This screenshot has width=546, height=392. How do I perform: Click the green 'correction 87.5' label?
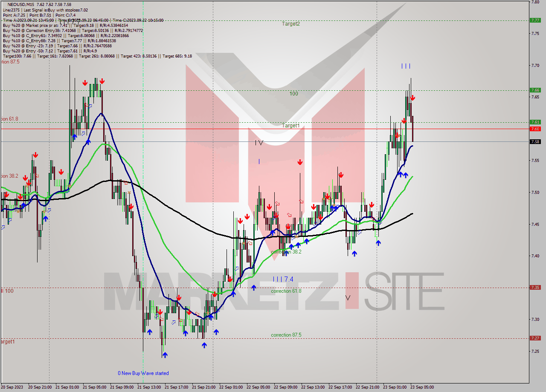tap(286, 335)
